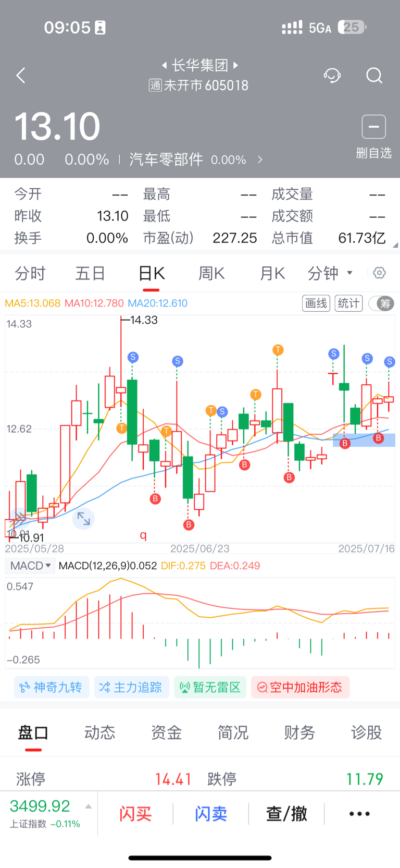Switch to the 简况 tab

pyautogui.click(x=233, y=733)
